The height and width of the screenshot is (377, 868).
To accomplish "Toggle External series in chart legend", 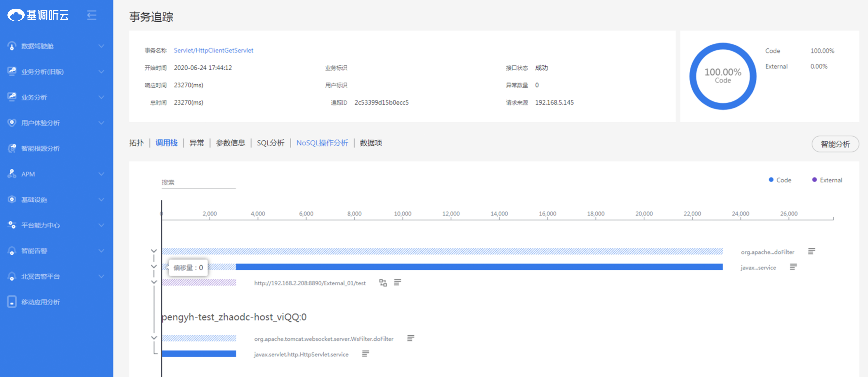I will (827, 180).
